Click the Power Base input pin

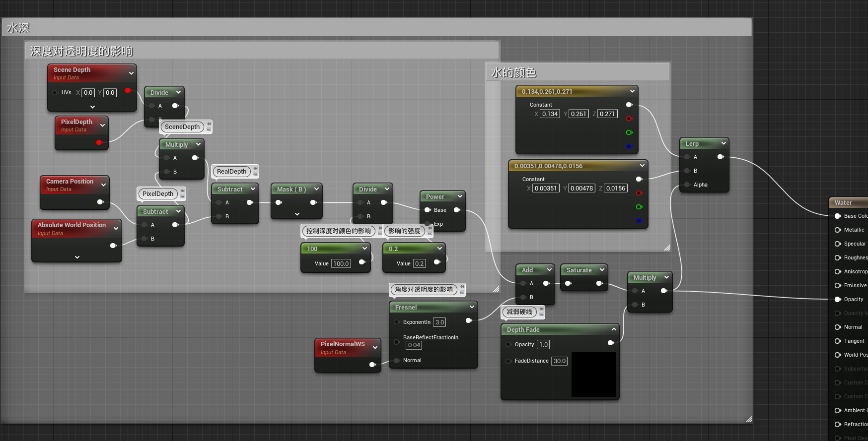(428, 210)
